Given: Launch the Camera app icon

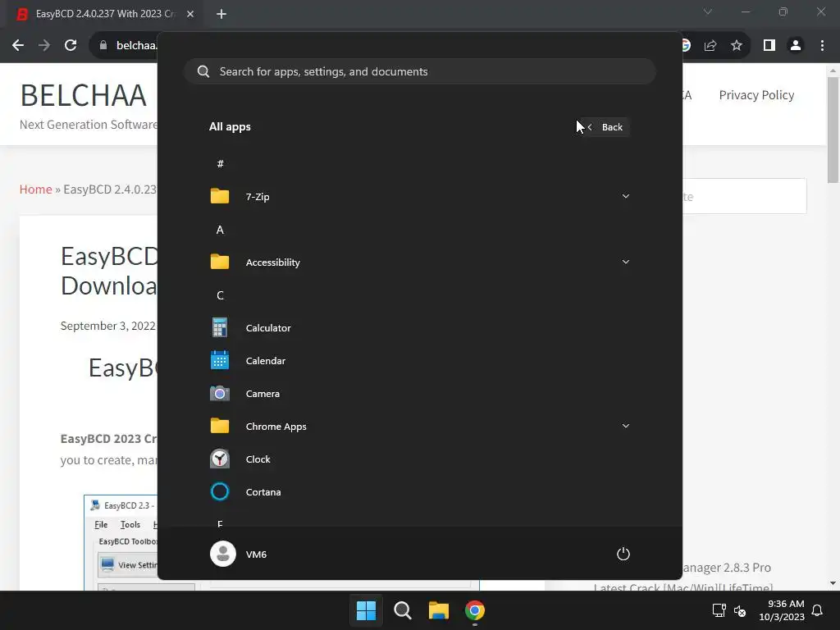Looking at the screenshot, I should click(220, 394).
